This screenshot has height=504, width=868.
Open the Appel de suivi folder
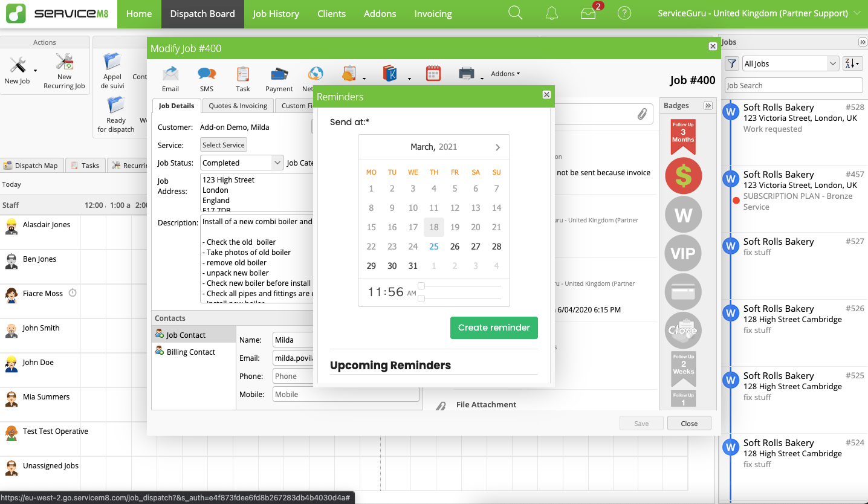112,62
